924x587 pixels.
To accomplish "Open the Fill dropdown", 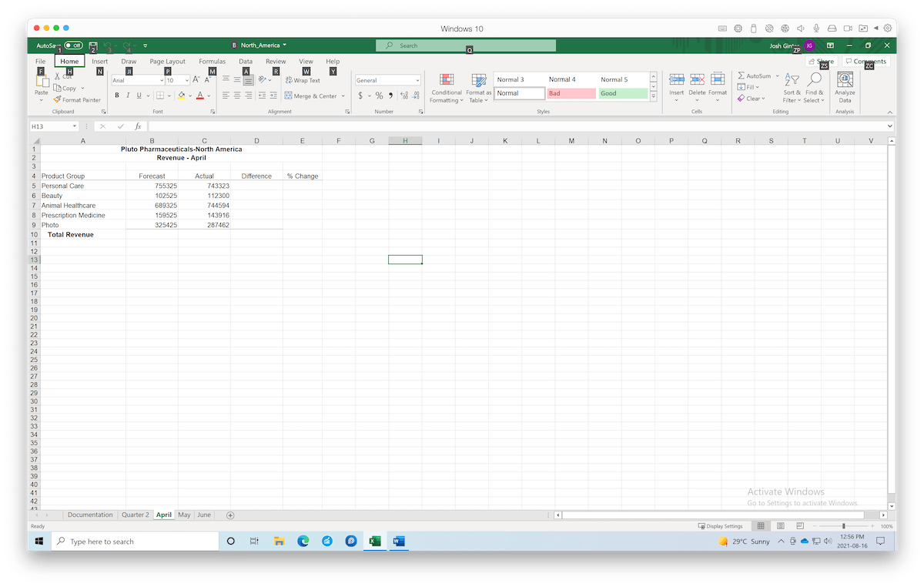I will (x=748, y=87).
